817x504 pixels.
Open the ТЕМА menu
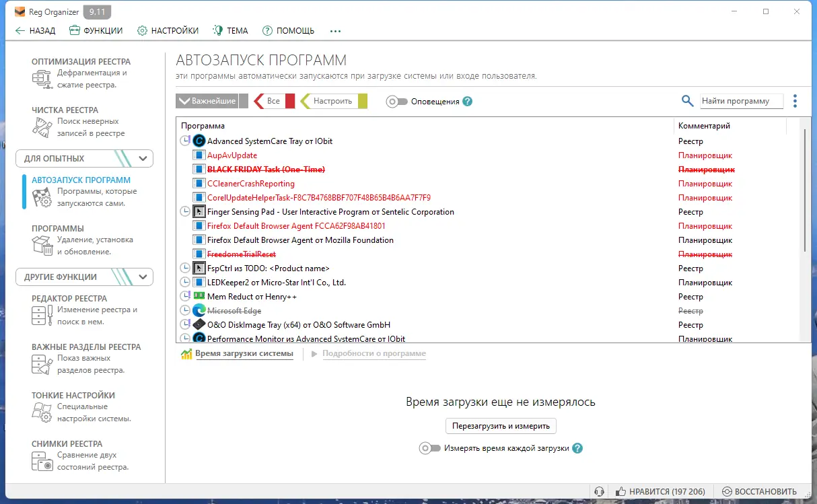[x=230, y=31]
